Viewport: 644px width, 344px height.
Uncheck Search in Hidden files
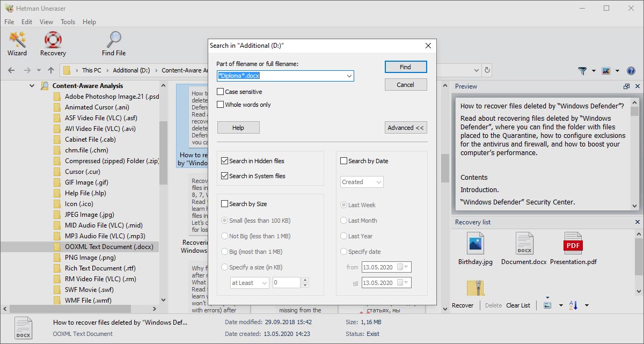pyautogui.click(x=225, y=161)
